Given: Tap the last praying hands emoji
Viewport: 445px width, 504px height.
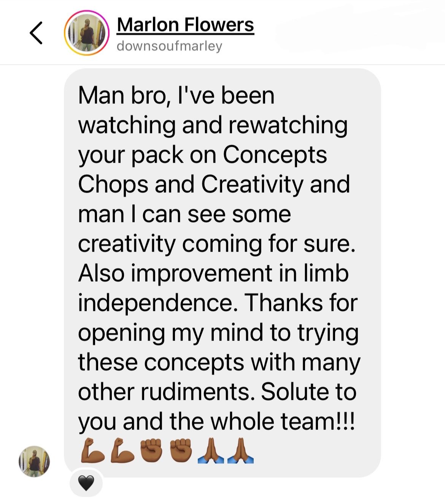Looking at the screenshot, I should coord(240,450).
